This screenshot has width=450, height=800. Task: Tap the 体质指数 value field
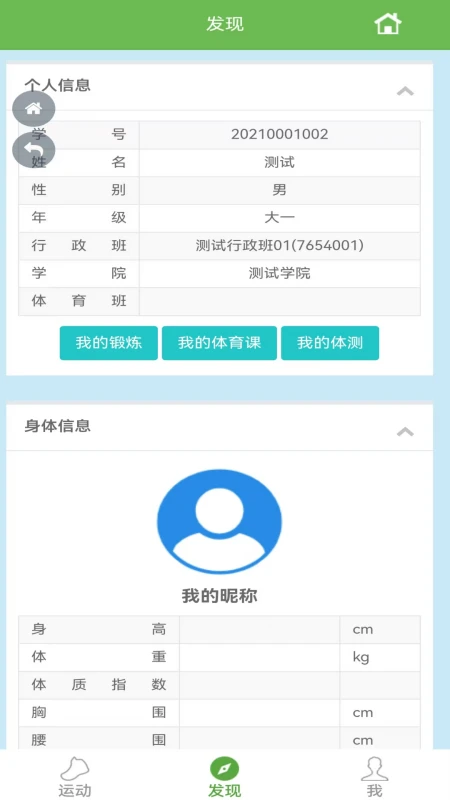[259, 685]
